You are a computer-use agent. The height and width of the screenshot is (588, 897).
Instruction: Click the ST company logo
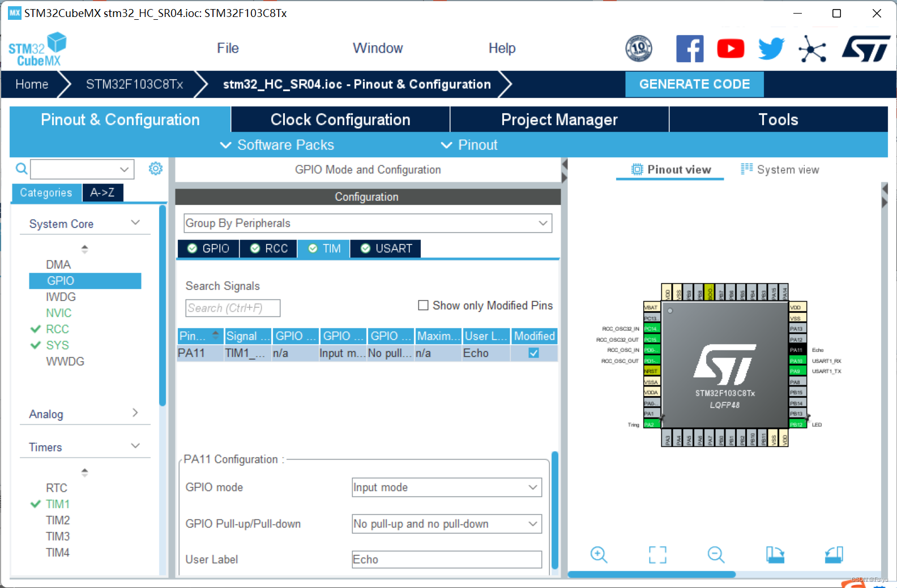pyautogui.click(x=866, y=49)
